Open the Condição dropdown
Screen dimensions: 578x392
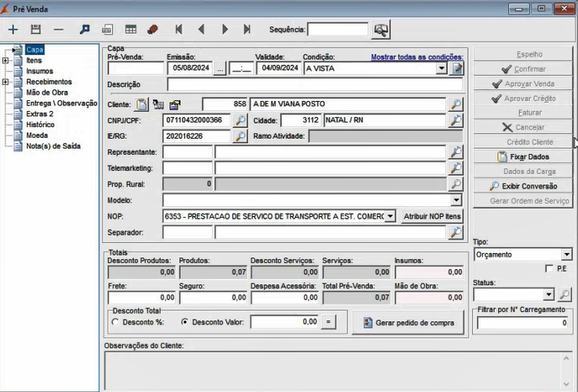point(442,69)
